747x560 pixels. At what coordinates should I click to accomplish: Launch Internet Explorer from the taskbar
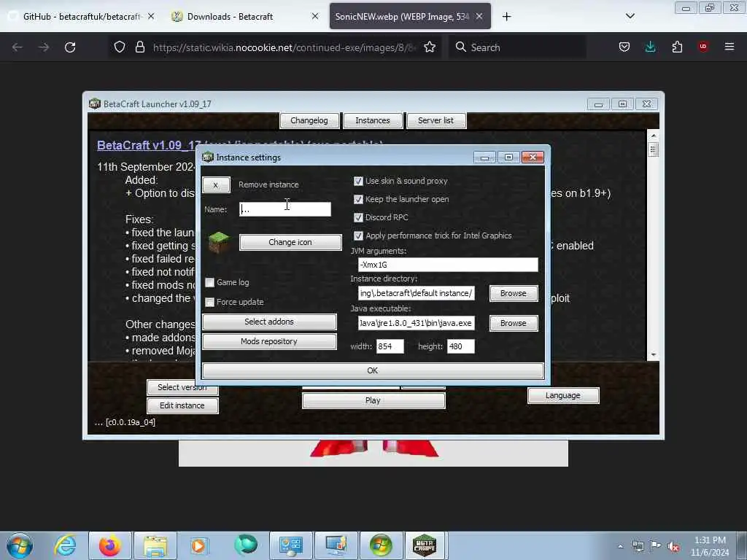tap(65, 545)
